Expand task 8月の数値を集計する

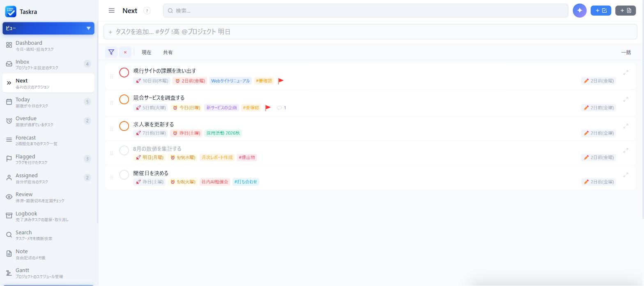626,151
